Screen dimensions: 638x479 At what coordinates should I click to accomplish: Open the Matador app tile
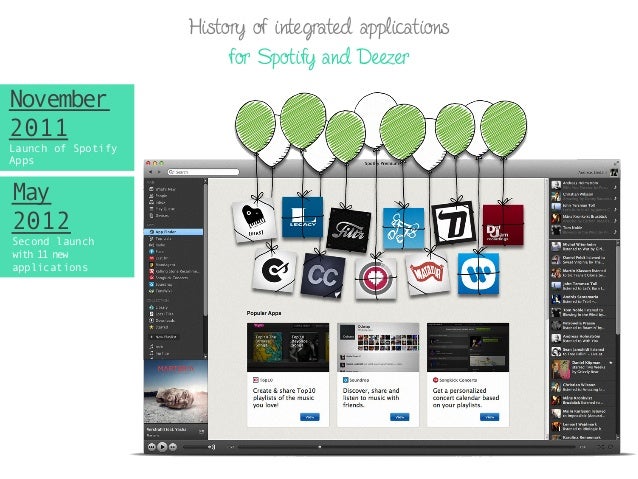428,273
